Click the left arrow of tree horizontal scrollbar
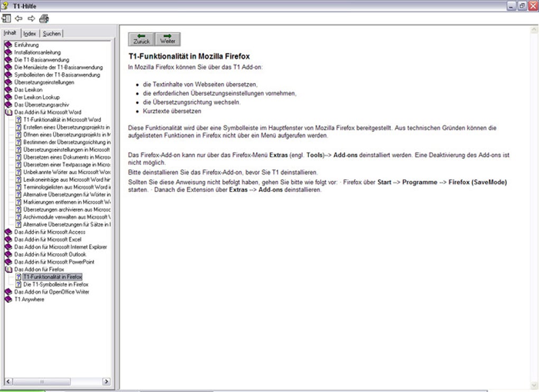This screenshot has width=539, height=392. (8, 381)
